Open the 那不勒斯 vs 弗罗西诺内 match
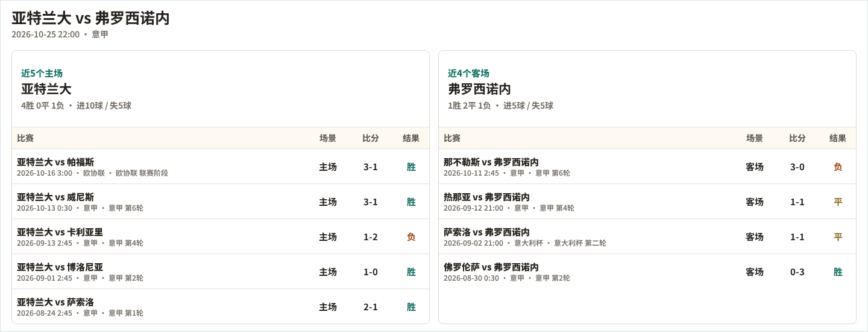The width and height of the screenshot is (868, 332). (647, 167)
